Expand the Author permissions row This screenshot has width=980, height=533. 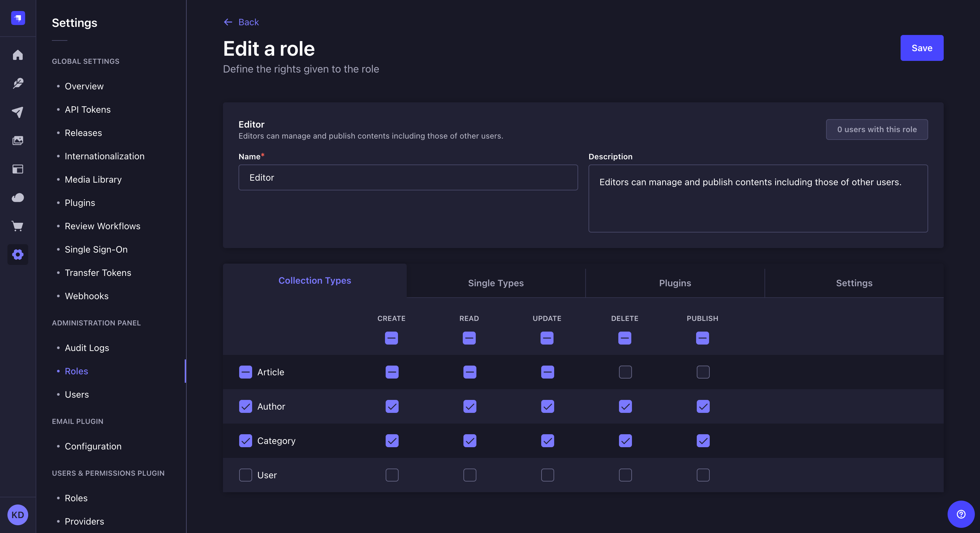click(x=271, y=406)
